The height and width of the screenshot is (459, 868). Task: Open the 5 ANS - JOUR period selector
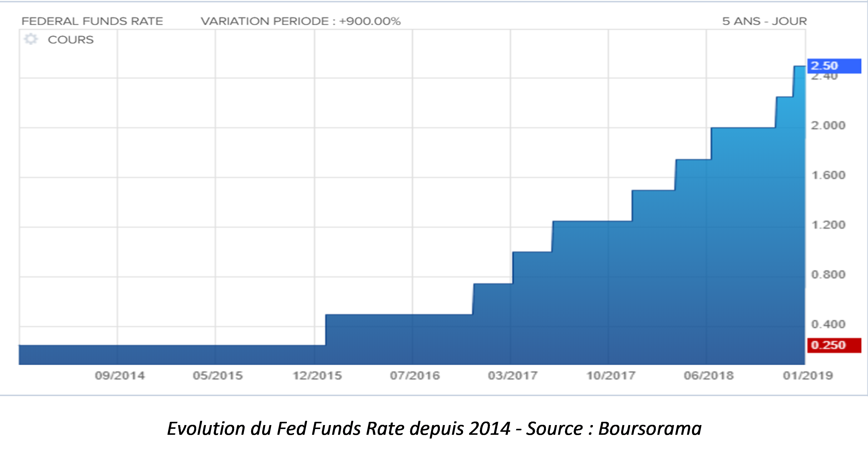click(764, 21)
